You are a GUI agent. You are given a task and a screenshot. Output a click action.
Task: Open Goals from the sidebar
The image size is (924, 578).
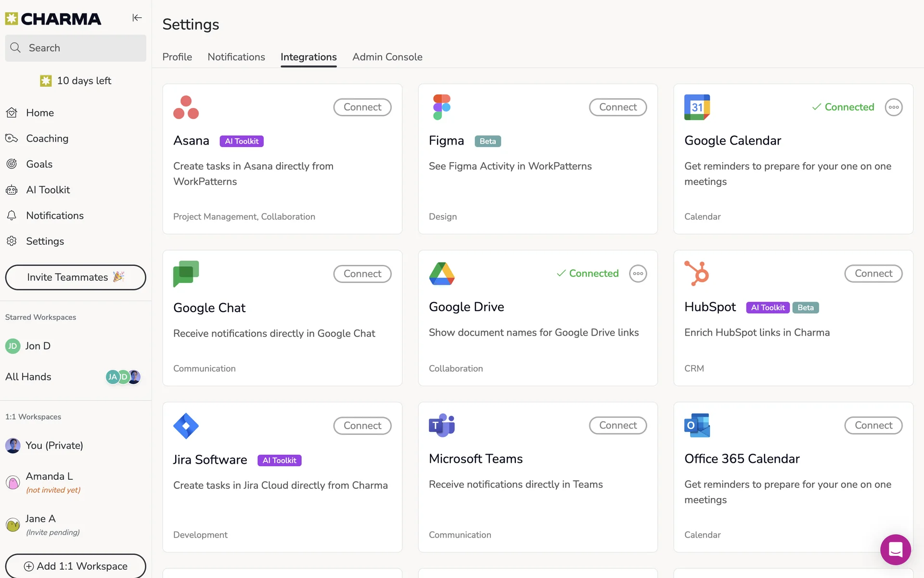[39, 164]
